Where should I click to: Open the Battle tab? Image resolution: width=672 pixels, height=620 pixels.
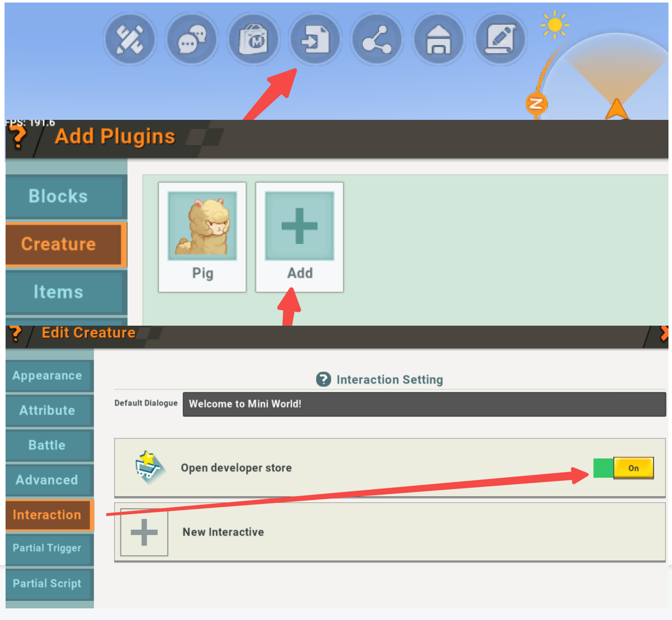pos(48,445)
